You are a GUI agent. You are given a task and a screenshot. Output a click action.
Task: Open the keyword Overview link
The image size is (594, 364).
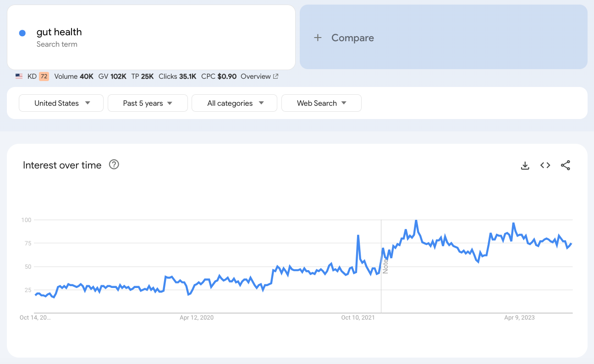pyautogui.click(x=256, y=76)
